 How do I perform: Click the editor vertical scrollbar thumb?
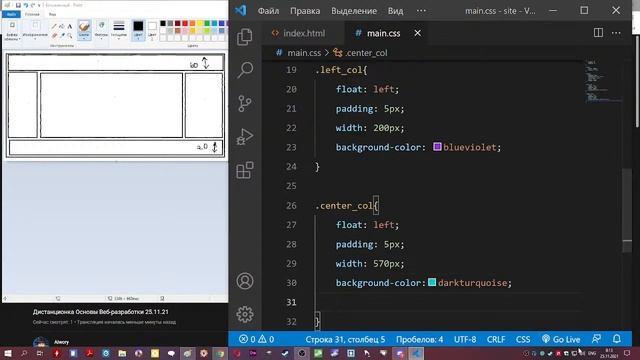point(627,210)
